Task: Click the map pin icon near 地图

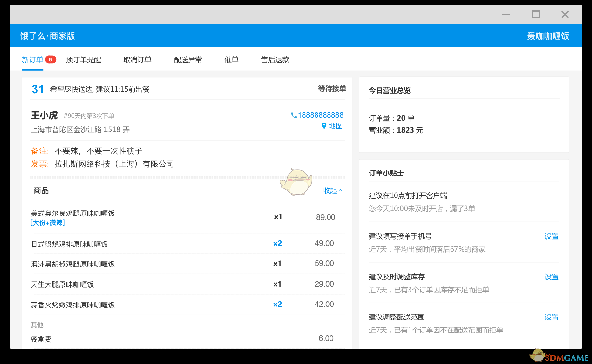Action: [324, 126]
